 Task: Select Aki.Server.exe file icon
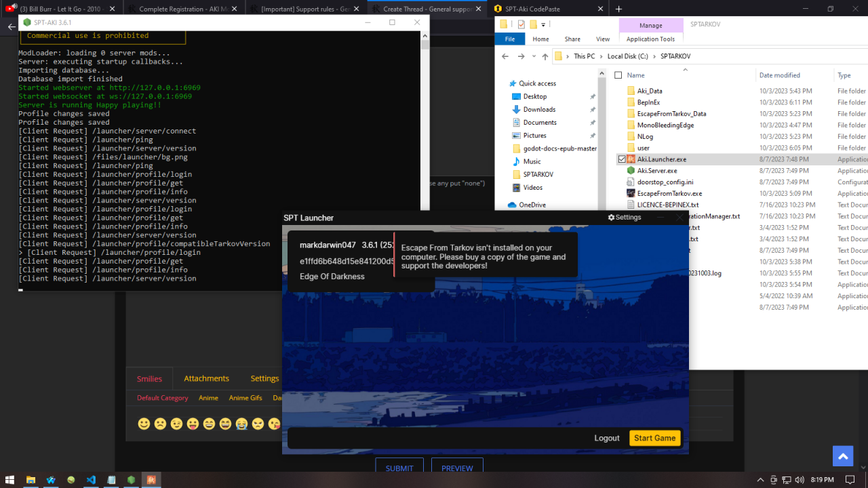631,171
